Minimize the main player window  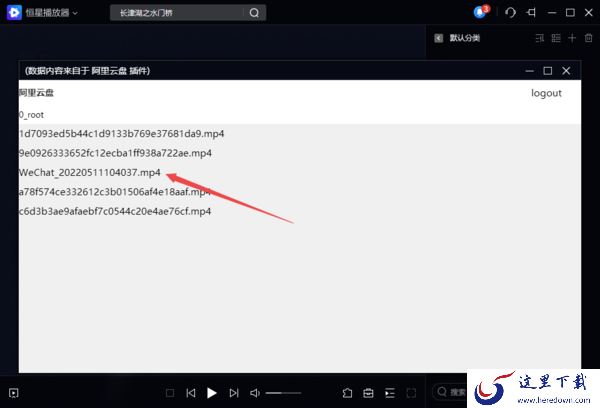click(x=552, y=13)
